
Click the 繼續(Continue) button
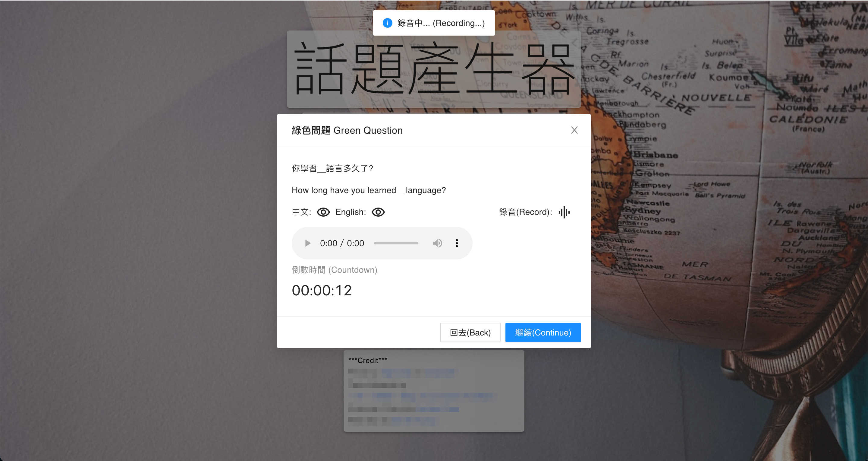pos(543,332)
